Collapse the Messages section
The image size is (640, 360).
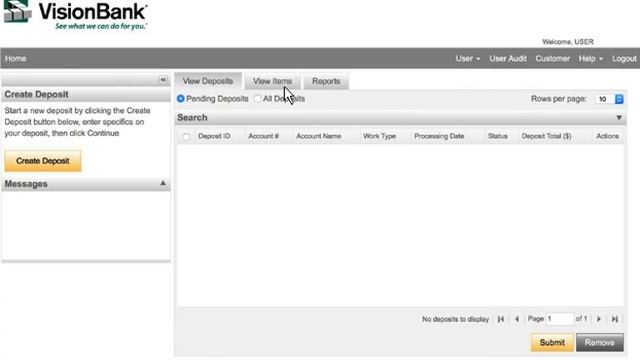pos(163,183)
